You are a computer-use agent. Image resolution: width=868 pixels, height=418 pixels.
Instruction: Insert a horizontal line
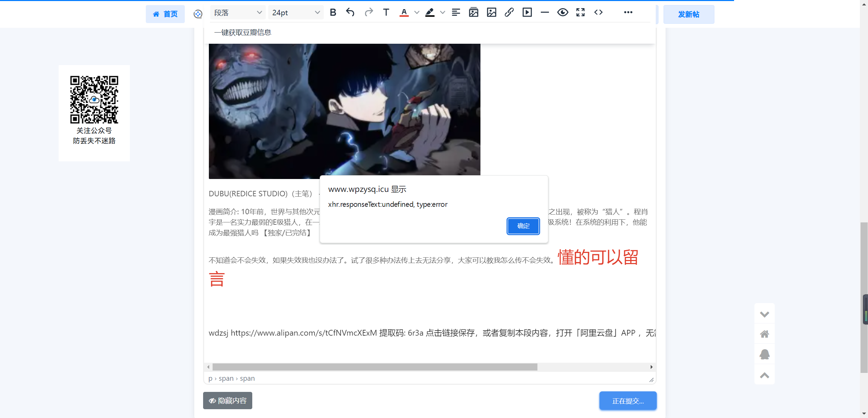(x=545, y=13)
